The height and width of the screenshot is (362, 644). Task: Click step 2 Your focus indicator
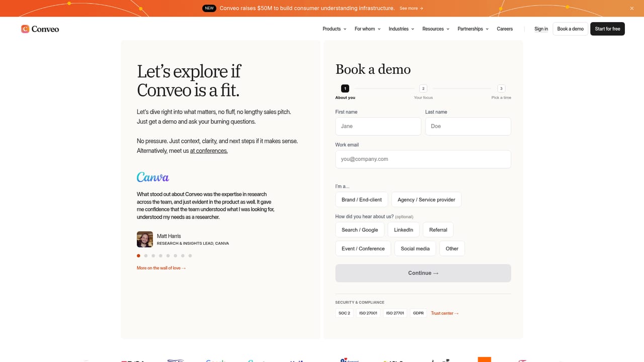(x=423, y=92)
